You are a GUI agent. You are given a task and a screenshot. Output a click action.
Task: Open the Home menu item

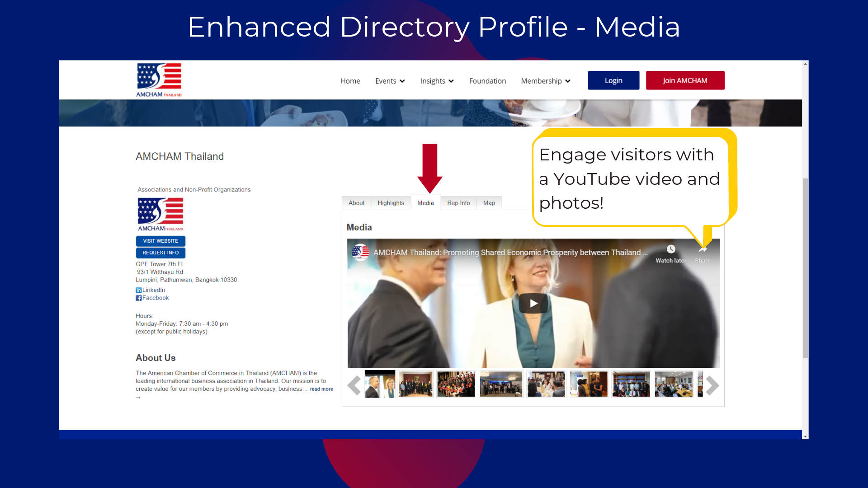pyautogui.click(x=350, y=81)
